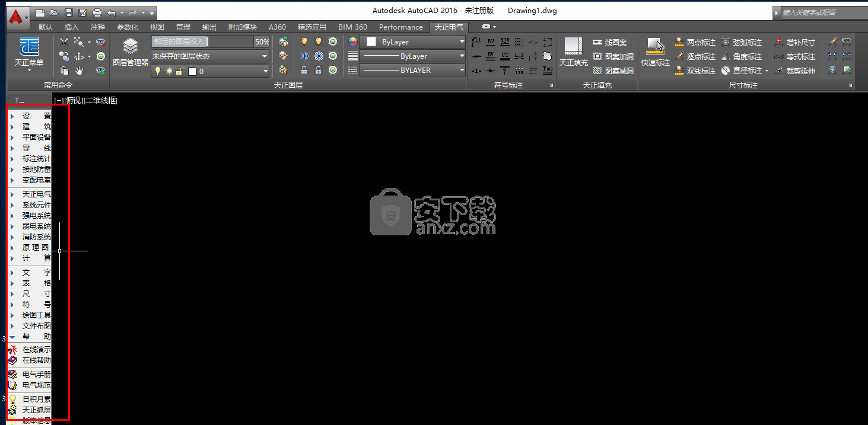Click the keyword search input field
This screenshot has height=425, width=868.
pyautogui.click(x=824, y=12)
